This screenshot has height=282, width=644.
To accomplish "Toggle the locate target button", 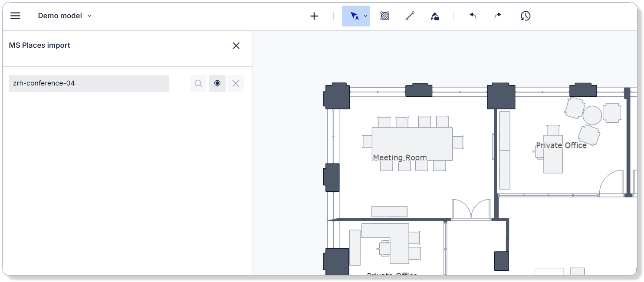I will [x=217, y=83].
